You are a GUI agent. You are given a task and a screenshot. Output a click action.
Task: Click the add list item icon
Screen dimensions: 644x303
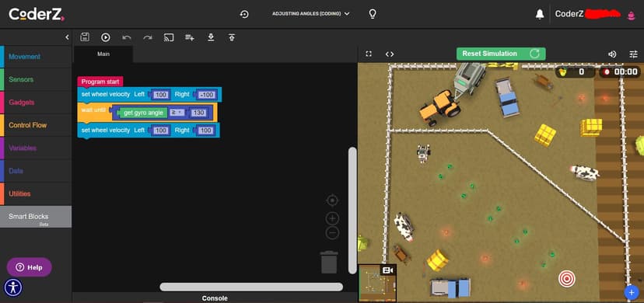pos(189,38)
